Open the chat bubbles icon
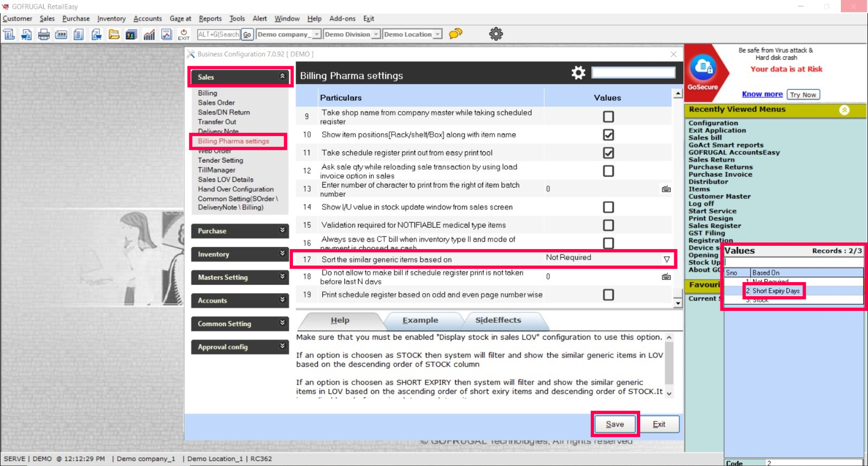868x466 pixels. [x=456, y=34]
